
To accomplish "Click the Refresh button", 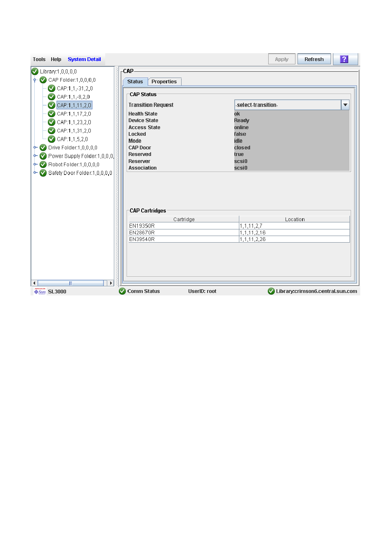I will (314, 59).
